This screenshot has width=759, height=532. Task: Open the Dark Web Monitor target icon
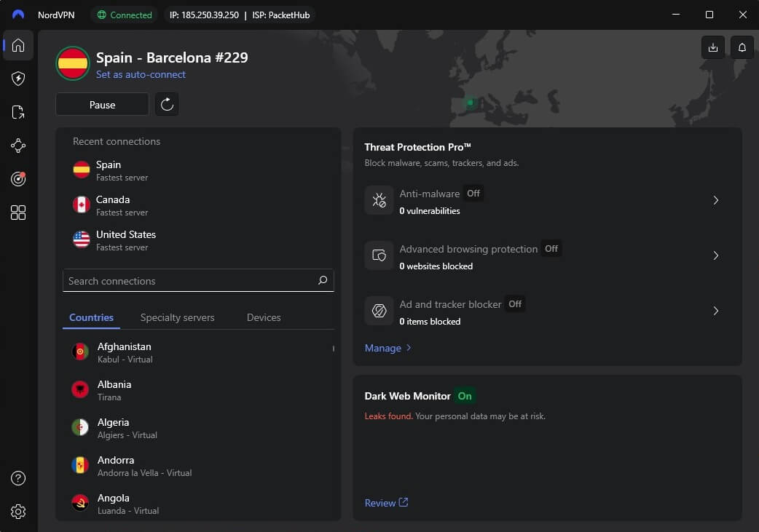point(17,179)
